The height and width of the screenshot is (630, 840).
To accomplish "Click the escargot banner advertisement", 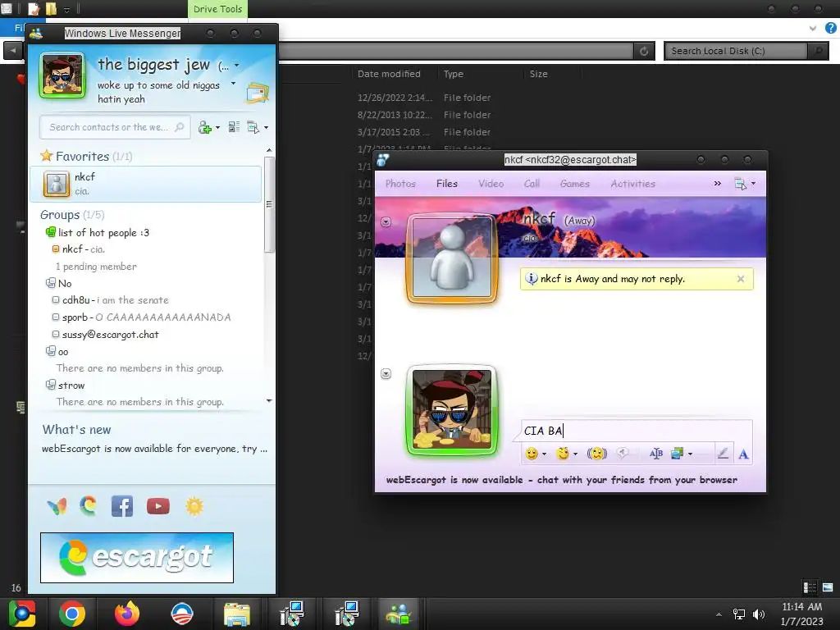I will pos(137,558).
